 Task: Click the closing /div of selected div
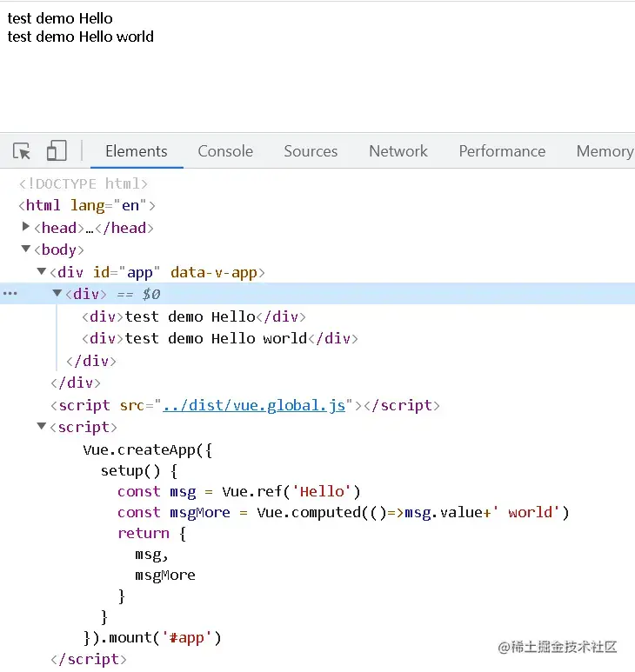[91, 361]
